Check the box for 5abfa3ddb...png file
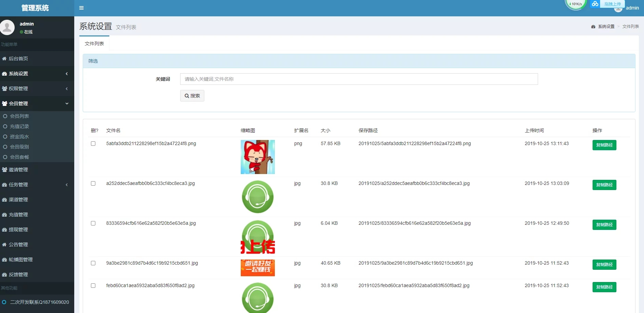This screenshot has width=644, height=313. 93,144
